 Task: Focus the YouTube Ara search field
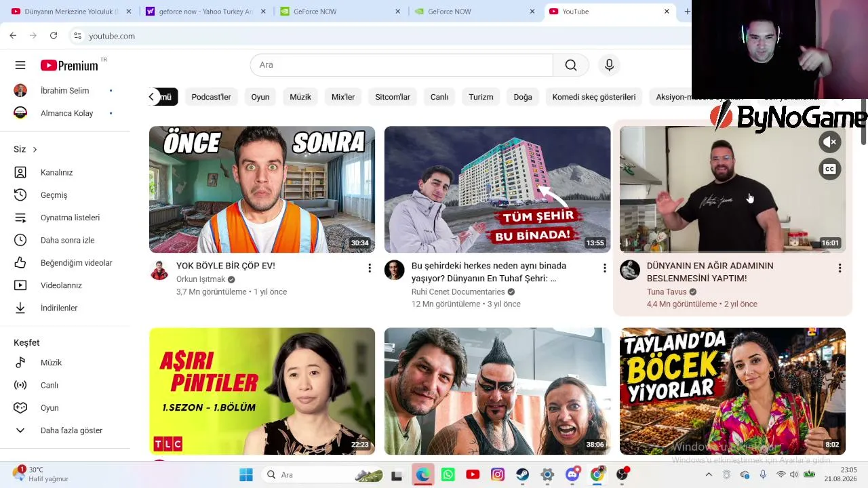click(401, 65)
